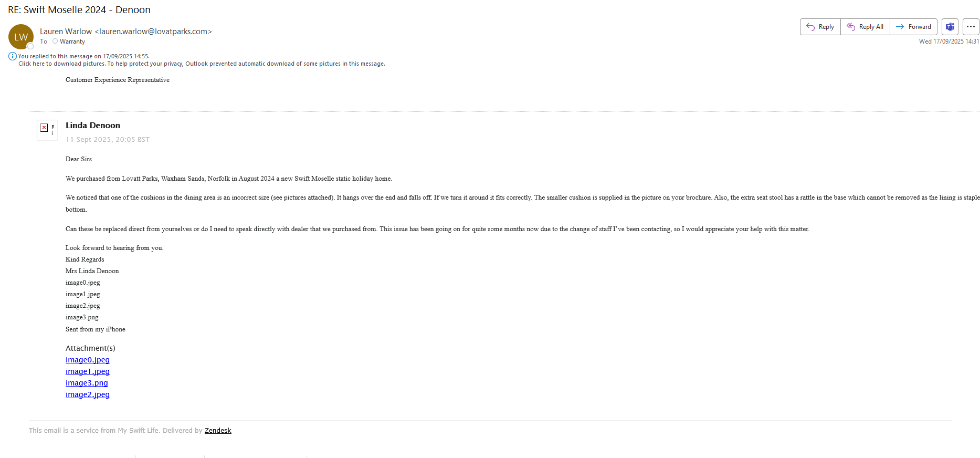The width and height of the screenshot is (980, 458).
Task: Open the image1.jpeg attachment link
Action: pyautogui.click(x=87, y=371)
